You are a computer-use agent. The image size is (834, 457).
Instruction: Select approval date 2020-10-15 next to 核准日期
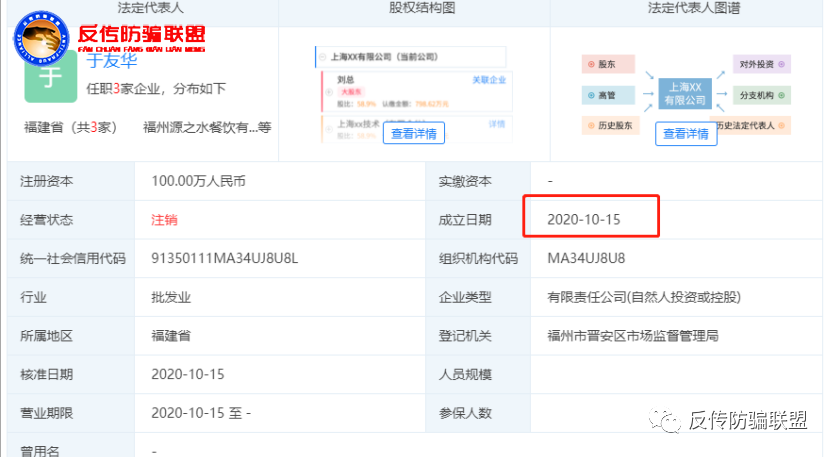[x=188, y=374]
